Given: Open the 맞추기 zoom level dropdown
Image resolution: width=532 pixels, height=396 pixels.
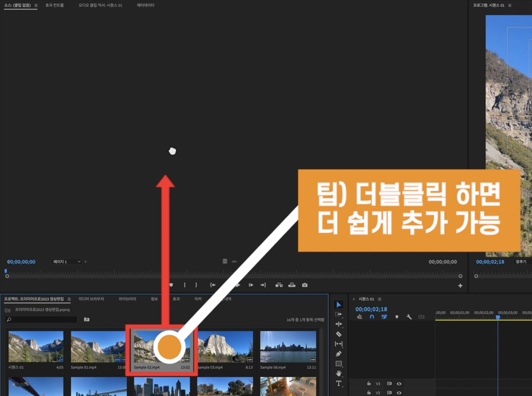Looking at the screenshot, I should click(x=521, y=262).
